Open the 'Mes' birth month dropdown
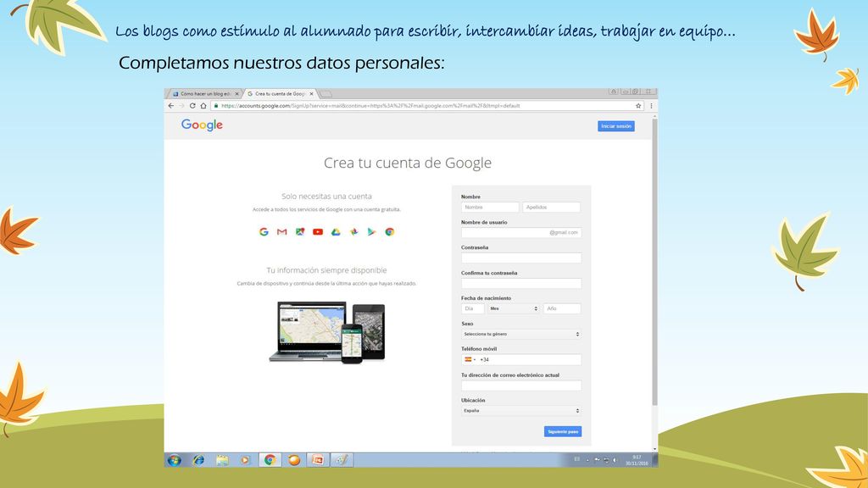The height and width of the screenshot is (488, 868). [x=514, y=308]
